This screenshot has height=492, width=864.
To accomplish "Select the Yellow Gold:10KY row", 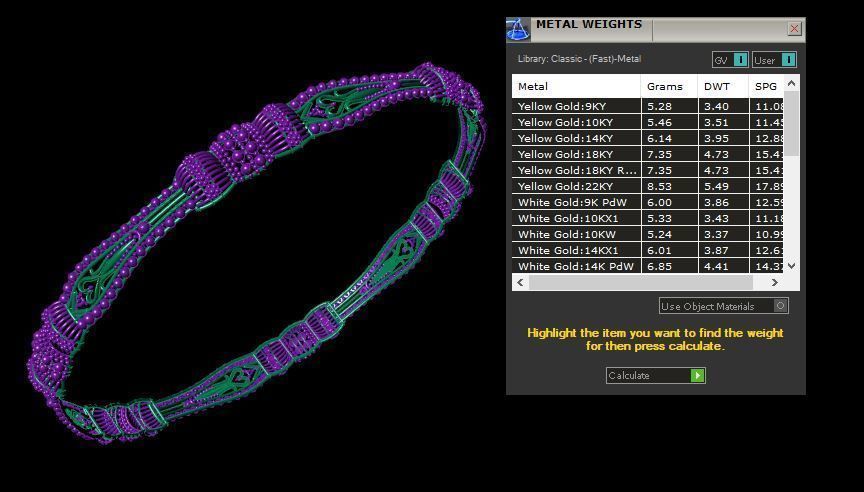I will pyautogui.click(x=648, y=122).
